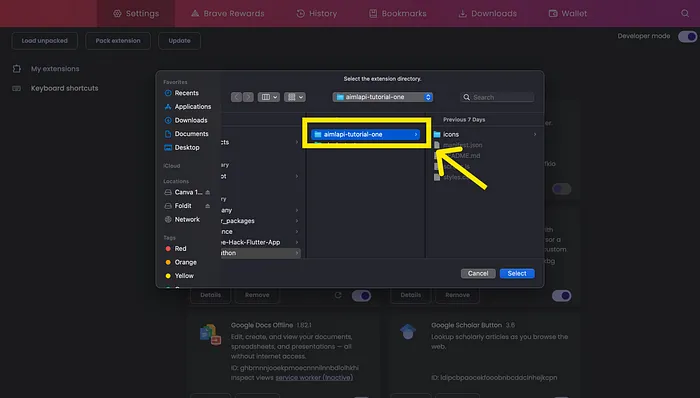The width and height of the screenshot is (700, 398).
Task: Click the Update extensions button
Action: coord(179,41)
